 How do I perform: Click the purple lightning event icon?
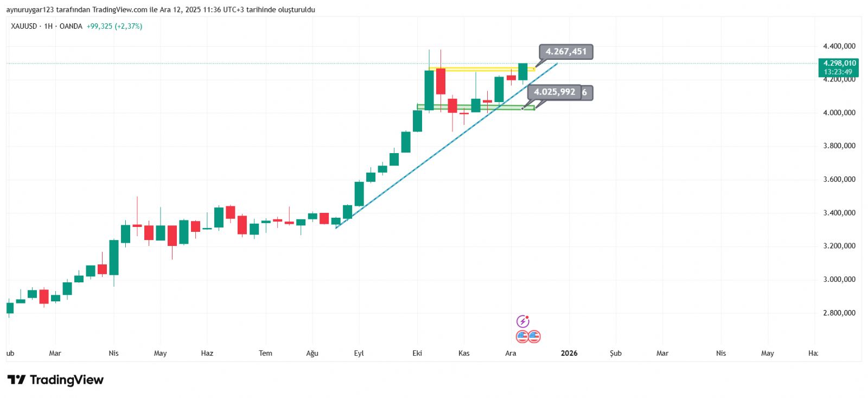522,321
